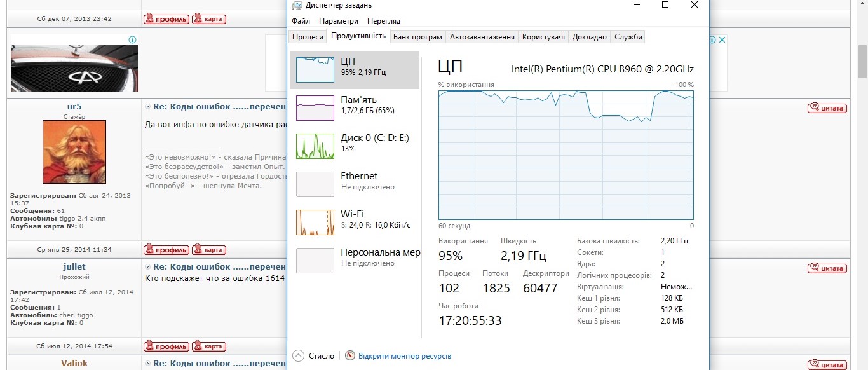The height and width of the screenshot is (370, 868).
Task: Maximize the Task Manager window
Action: coord(665,5)
